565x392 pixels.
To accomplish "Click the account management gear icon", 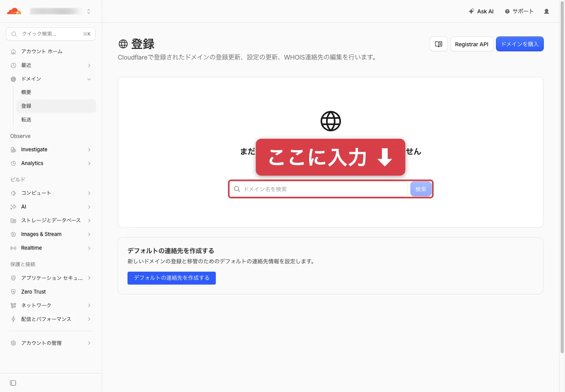I will [13, 343].
